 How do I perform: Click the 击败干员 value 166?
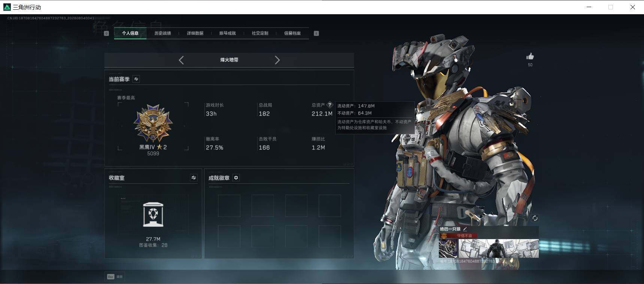(264, 148)
